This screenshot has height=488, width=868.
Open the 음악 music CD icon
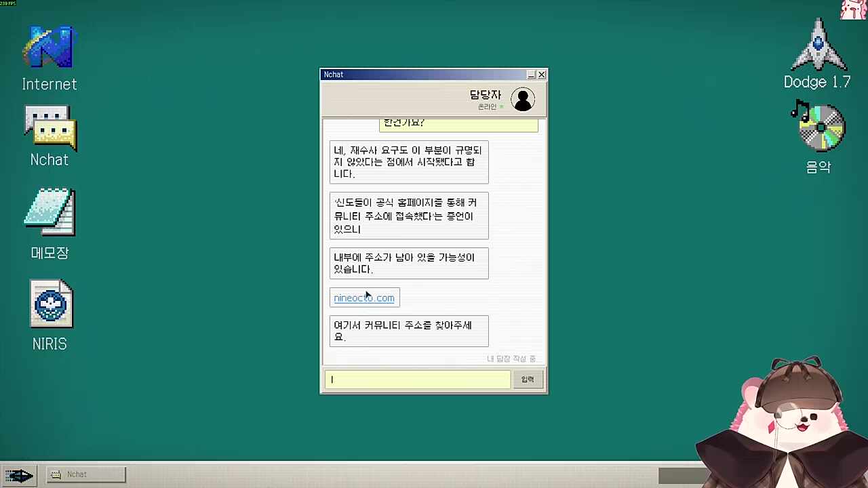[x=818, y=138]
